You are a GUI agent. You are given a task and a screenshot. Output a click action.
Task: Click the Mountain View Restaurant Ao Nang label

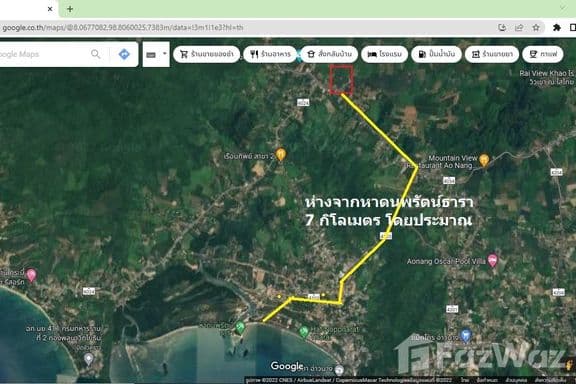point(441,162)
